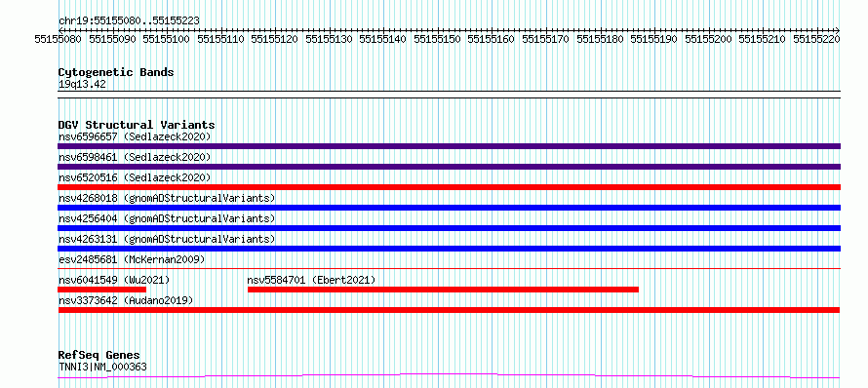The width and height of the screenshot is (868, 388).
Task: Click the 55155130 ruler coordinate
Action: pos(330,39)
